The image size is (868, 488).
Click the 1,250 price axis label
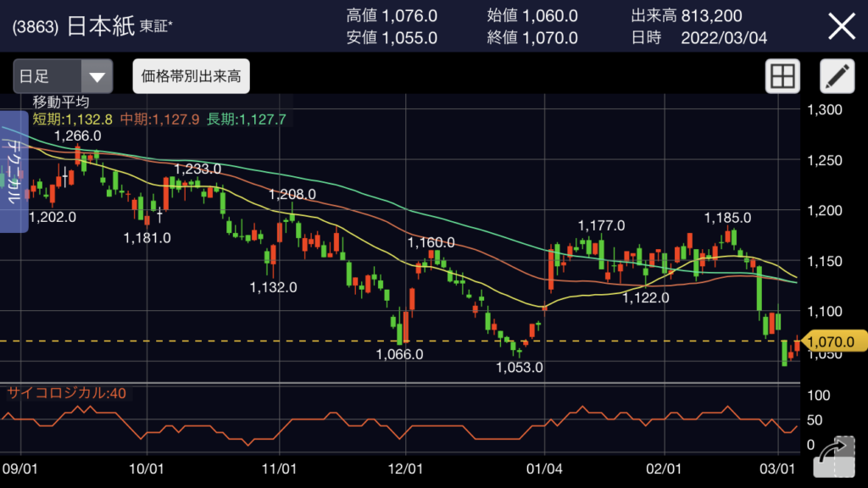click(x=825, y=160)
